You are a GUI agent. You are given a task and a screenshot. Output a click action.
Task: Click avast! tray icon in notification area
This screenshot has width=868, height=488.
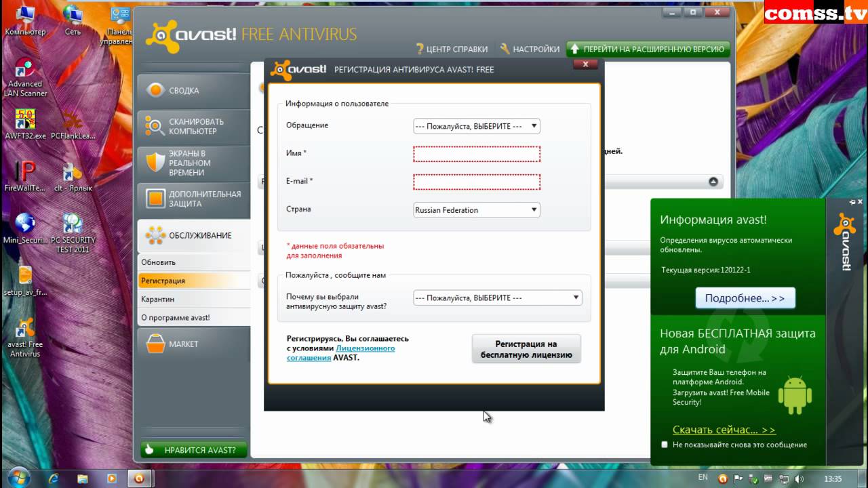coord(723,479)
